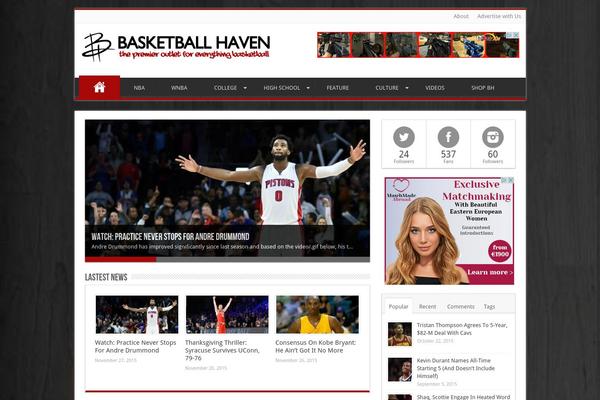Expand the High School menu arrow
Screen dimensions: 600x400
click(x=308, y=88)
